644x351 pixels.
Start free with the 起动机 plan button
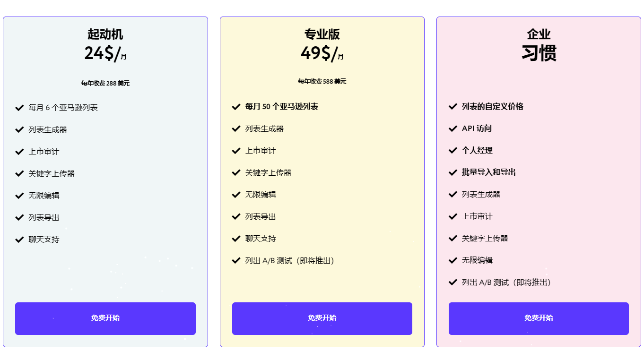coord(105,318)
